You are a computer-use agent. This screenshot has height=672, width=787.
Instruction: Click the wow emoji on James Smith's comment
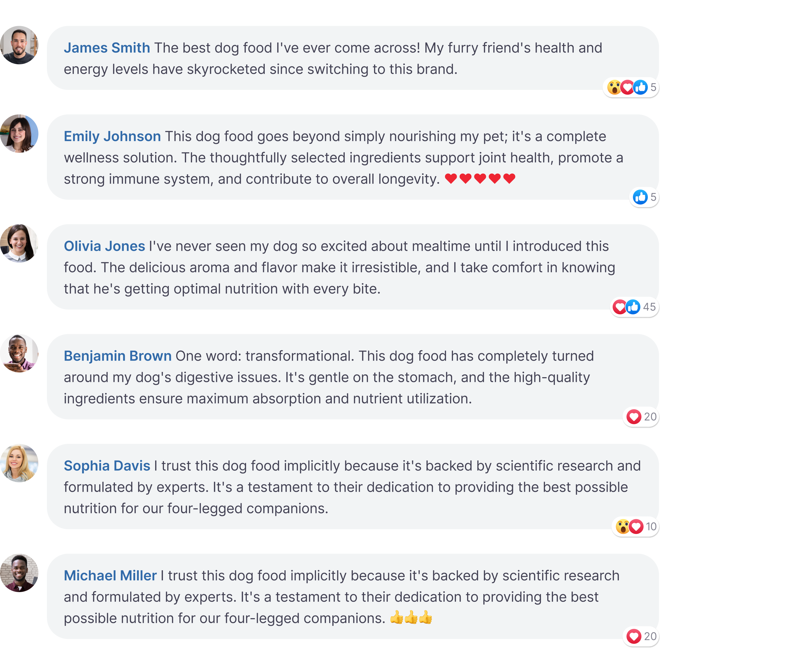click(x=613, y=87)
